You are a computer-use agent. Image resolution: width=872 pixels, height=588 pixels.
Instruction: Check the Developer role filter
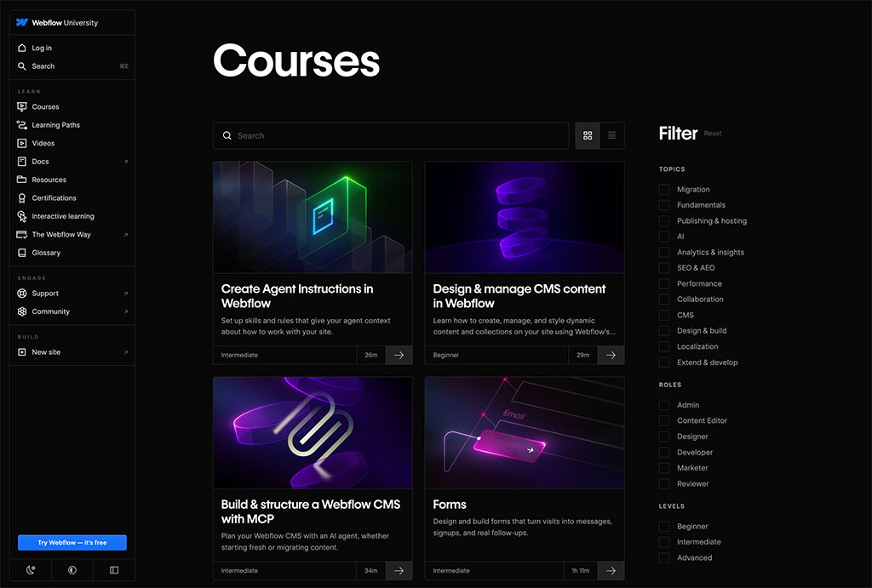point(664,453)
